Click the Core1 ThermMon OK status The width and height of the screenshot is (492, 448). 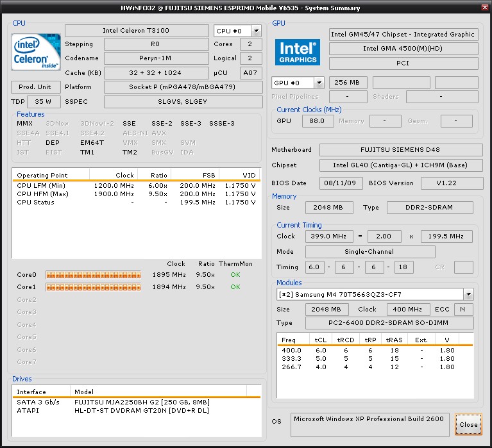pyautogui.click(x=235, y=287)
